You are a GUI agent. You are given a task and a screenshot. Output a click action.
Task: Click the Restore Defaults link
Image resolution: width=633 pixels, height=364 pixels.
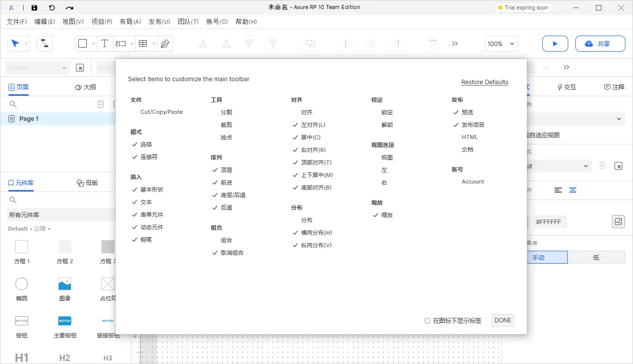485,82
